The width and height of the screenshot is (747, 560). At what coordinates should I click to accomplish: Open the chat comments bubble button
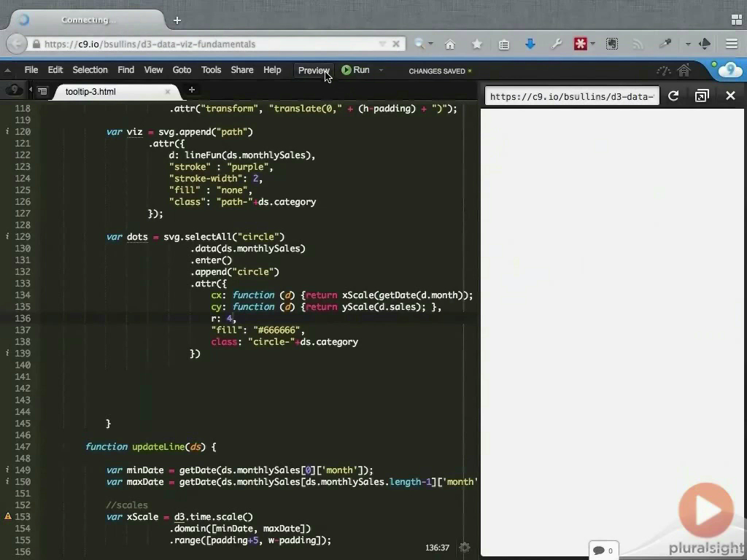(603, 551)
